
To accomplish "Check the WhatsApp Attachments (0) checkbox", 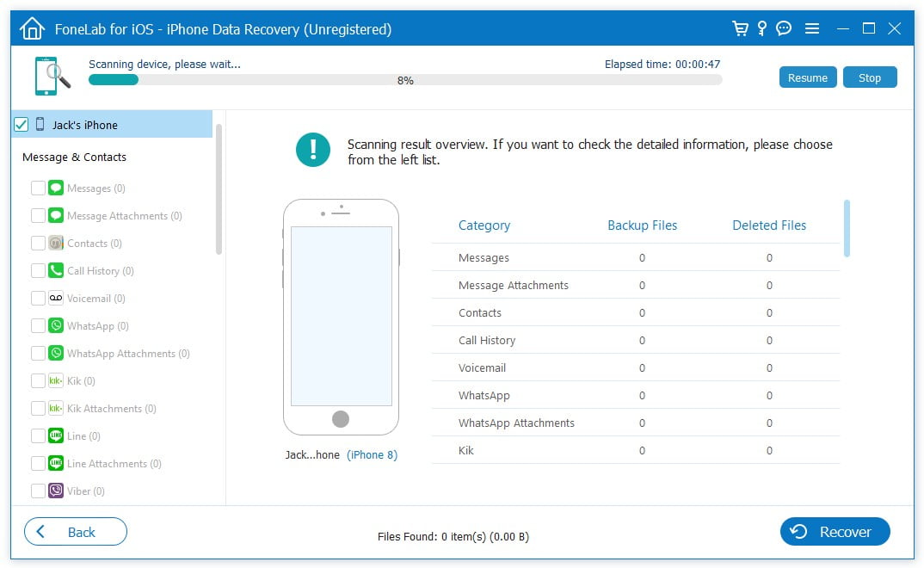I will pos(39,353).
